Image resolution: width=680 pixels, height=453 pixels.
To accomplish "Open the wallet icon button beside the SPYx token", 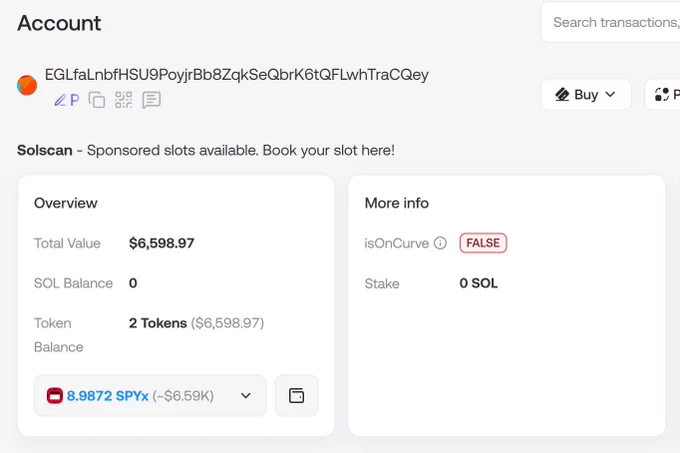I will (x=297, y=395).
